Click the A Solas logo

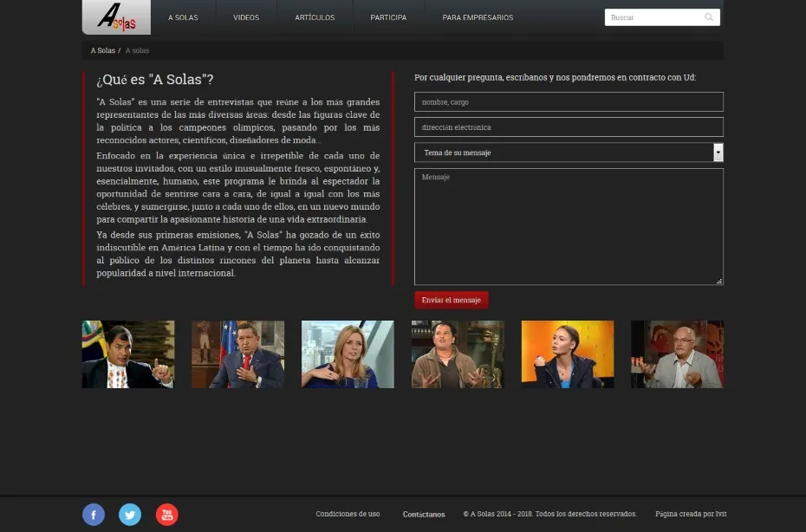[x=116, y=16]
